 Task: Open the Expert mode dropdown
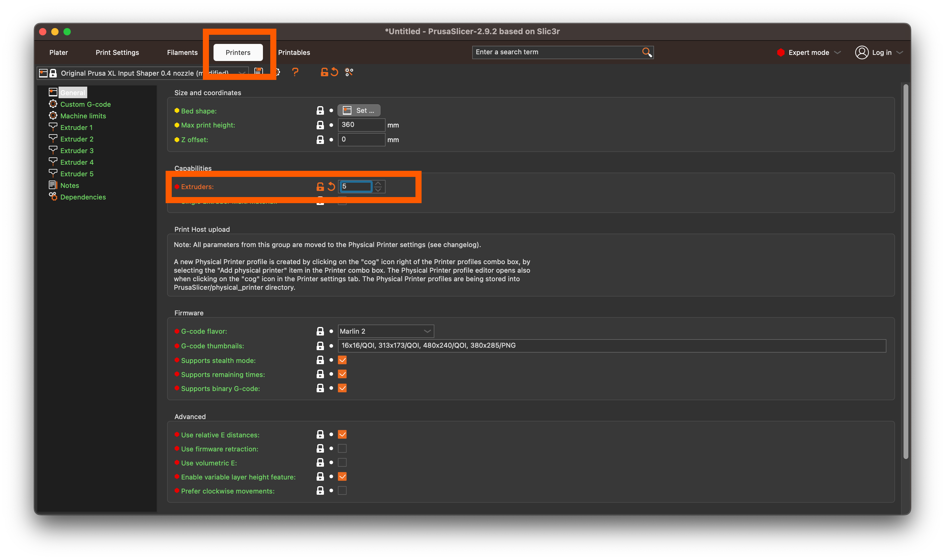tap(809, 52)
